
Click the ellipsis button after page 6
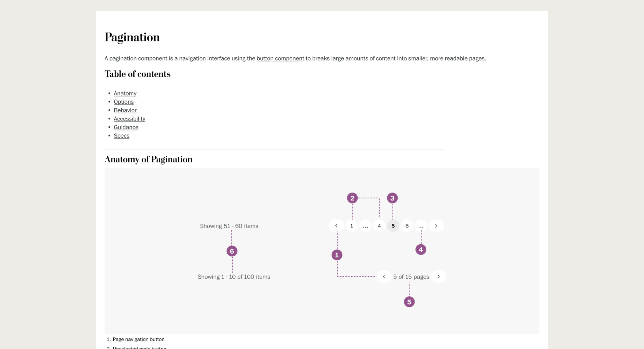(x=421, y=226)
